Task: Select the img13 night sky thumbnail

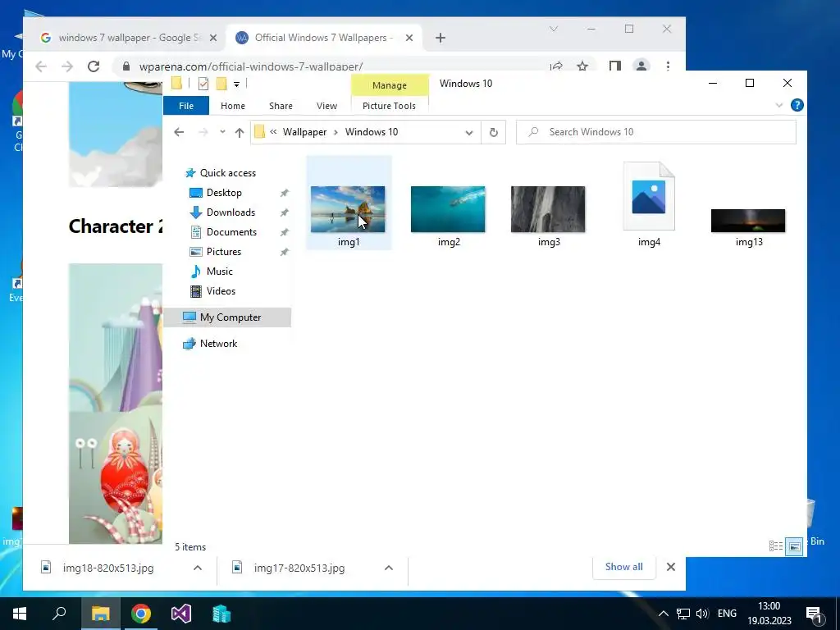Action: (748, 221)
